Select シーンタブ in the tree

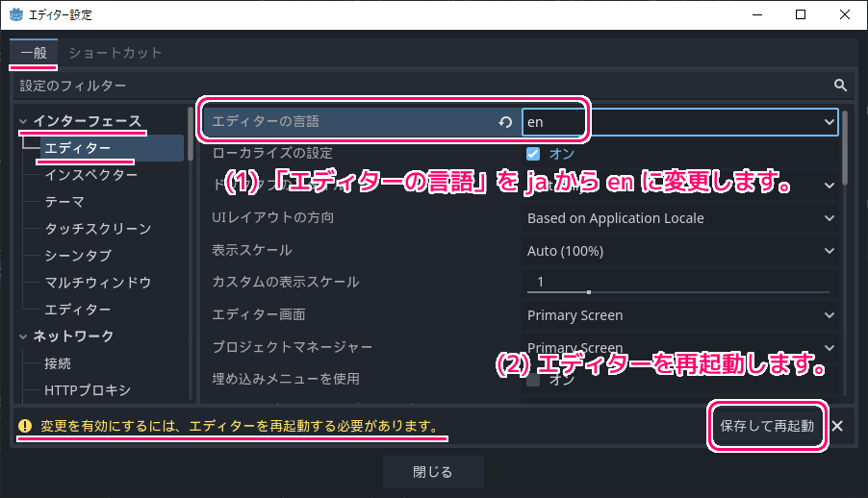(x=78, y=256)
